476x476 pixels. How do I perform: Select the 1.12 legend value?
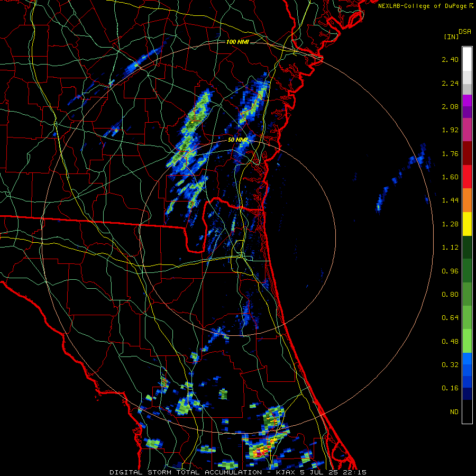(x=450, y=248)
